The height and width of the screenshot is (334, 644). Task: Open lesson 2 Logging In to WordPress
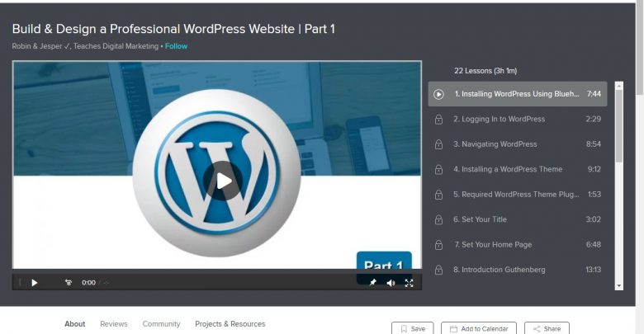518,119
